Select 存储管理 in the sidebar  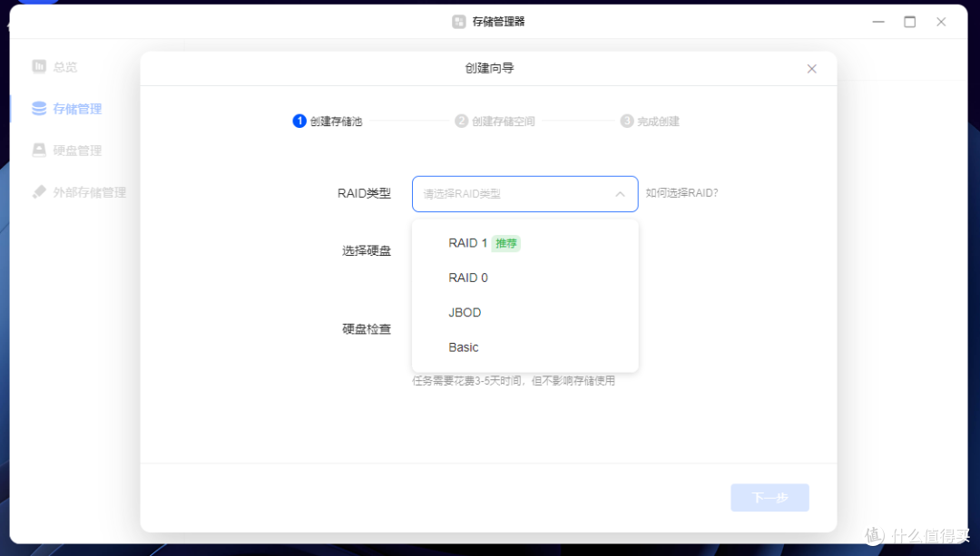[67, 109]
